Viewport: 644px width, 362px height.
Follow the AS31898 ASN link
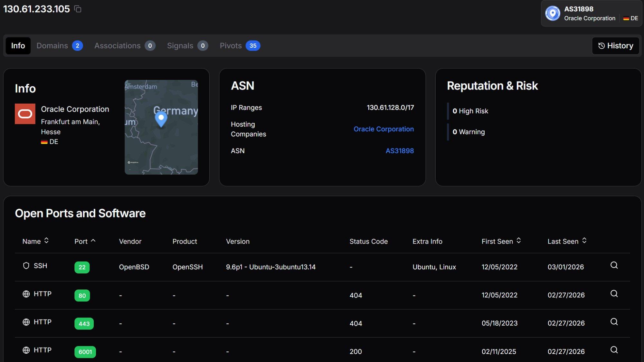pos(399,151)
